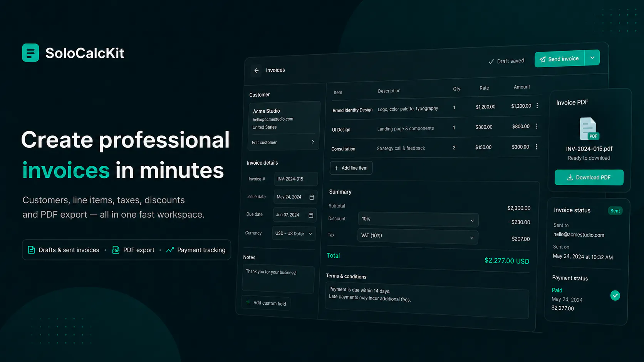Click the Landing page & components description
The width and height of the screenshot is (644, 362).
point(406,128)
